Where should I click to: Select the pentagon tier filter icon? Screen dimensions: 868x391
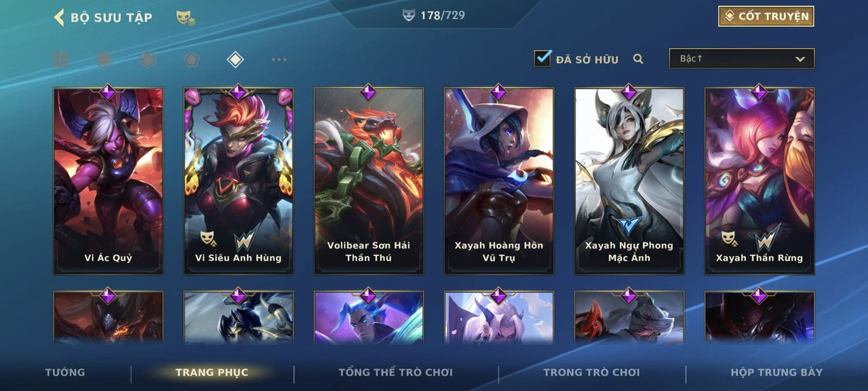pyautogui.click(x=191, y=60)
